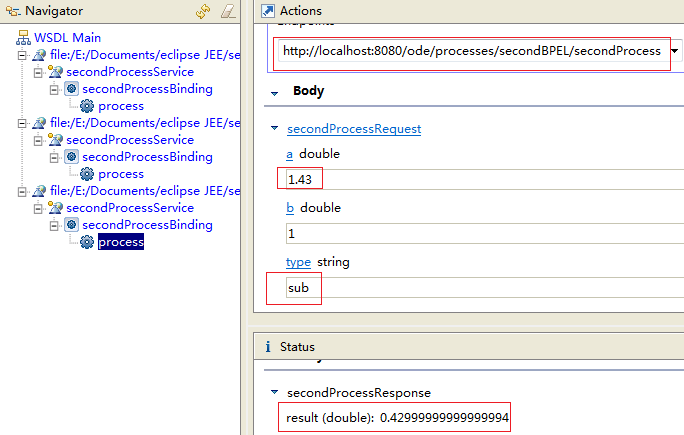Select the first secondProcessBinding label

147,89
